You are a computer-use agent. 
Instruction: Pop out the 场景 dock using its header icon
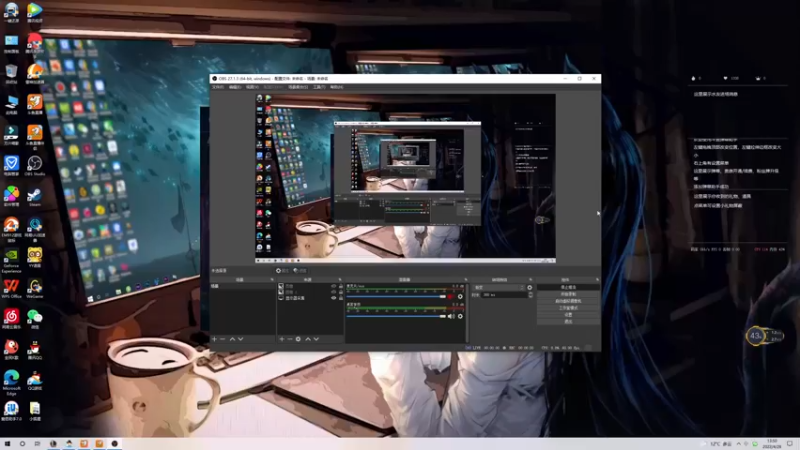coord(272,280)
